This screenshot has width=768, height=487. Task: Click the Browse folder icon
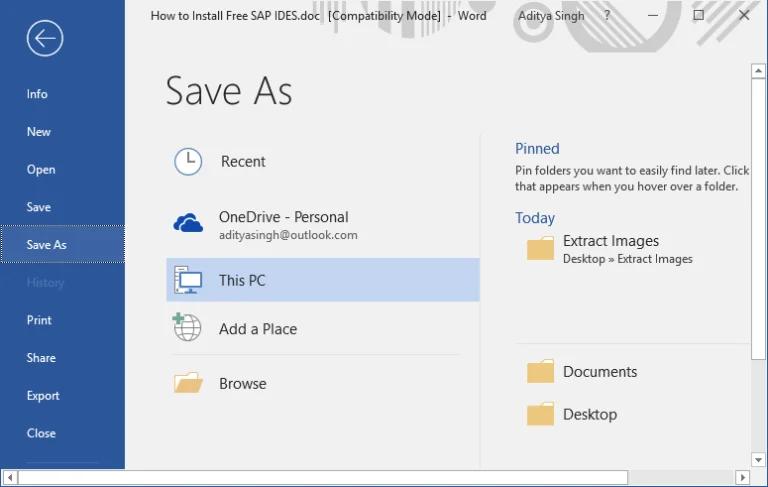(188, 383)
